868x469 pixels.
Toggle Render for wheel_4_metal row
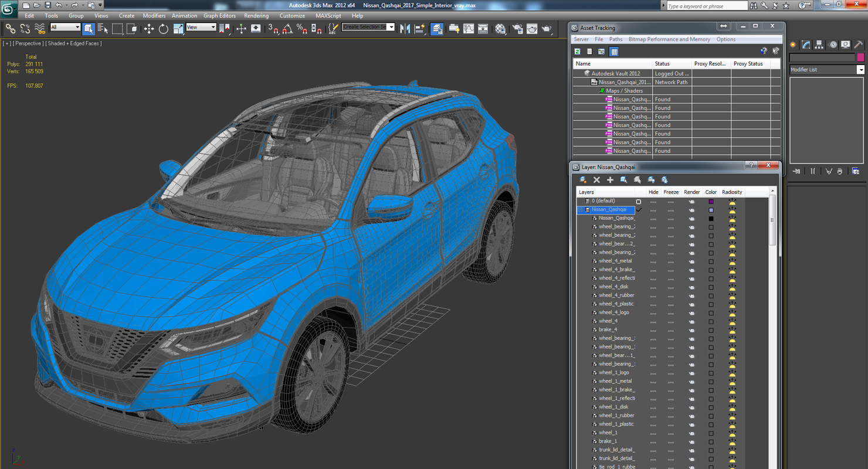coord(691,261)
